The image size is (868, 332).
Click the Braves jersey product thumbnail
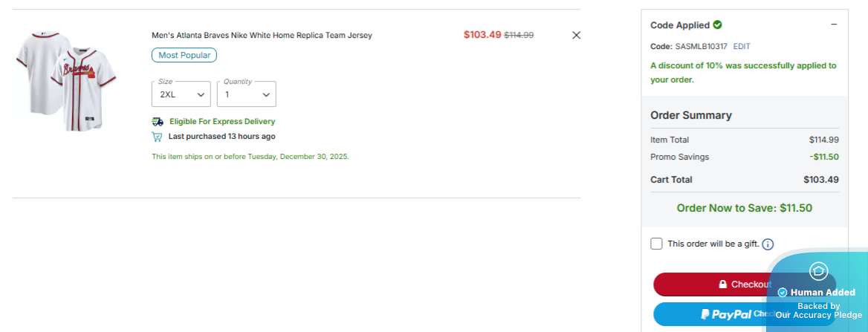68,81
